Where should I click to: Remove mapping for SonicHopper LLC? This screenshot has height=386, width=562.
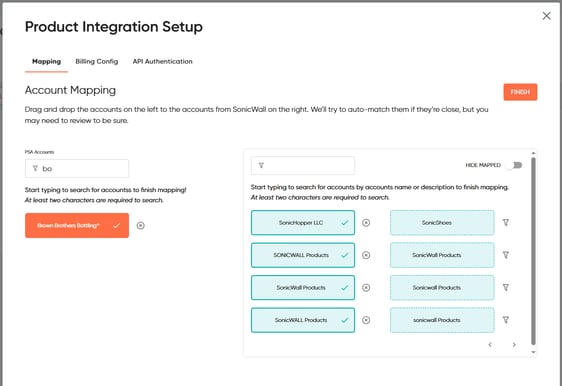point(366,223)
